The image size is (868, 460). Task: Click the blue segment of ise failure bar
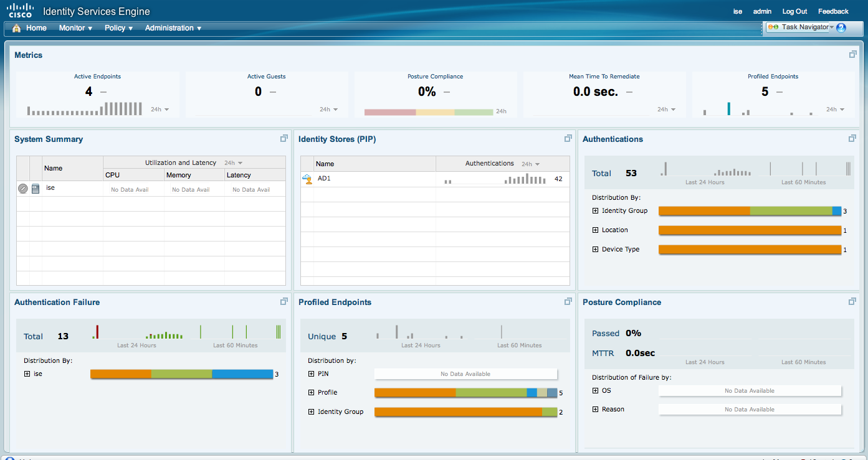[242, 374]
